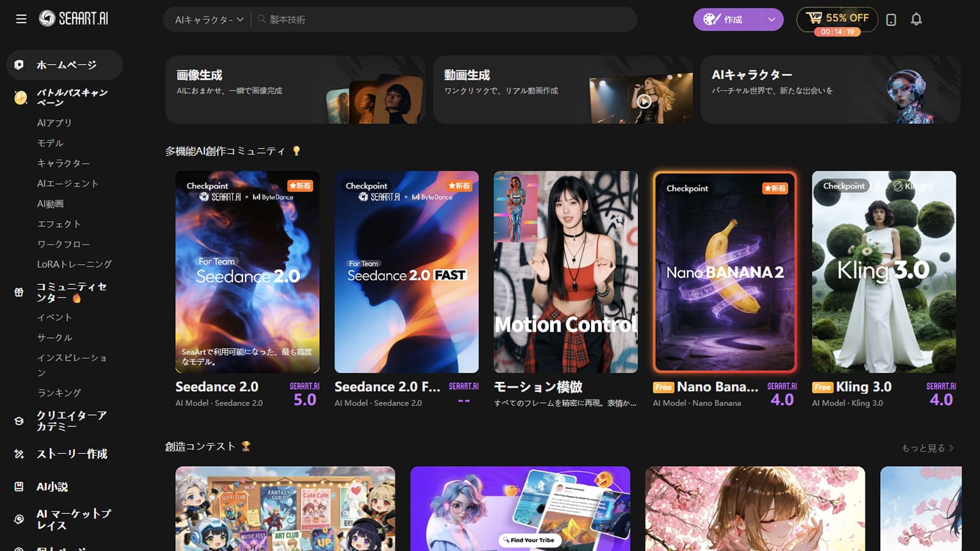Image resolution: width=980 pixels, height=551 pixels.
Task: Open the AIキャラクター feature card
Action: point(830,89)
